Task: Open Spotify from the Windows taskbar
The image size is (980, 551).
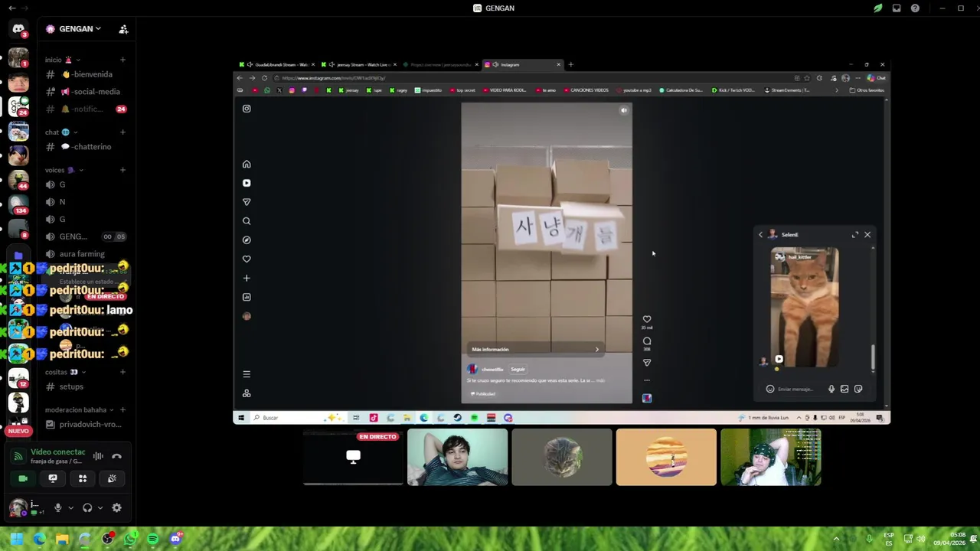Action: (x=152, y=539)
